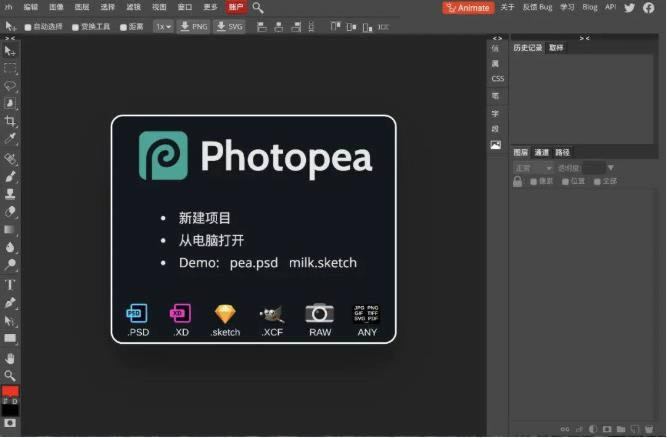Select the Brush tool

[9, 176]
